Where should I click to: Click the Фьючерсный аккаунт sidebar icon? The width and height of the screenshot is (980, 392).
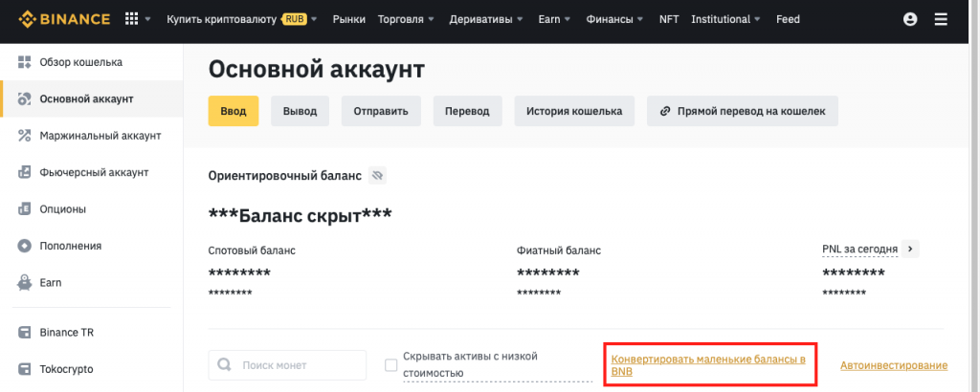pos(24,172)
